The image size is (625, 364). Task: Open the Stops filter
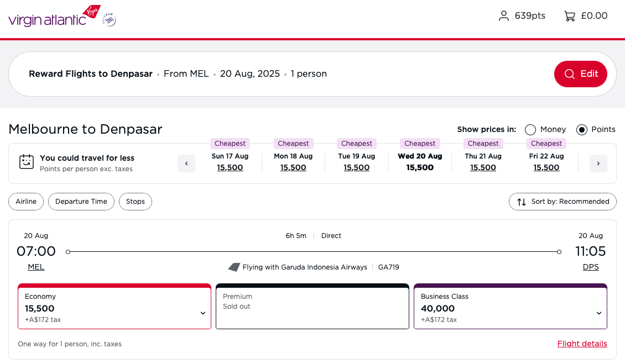(x=135, y=202)
